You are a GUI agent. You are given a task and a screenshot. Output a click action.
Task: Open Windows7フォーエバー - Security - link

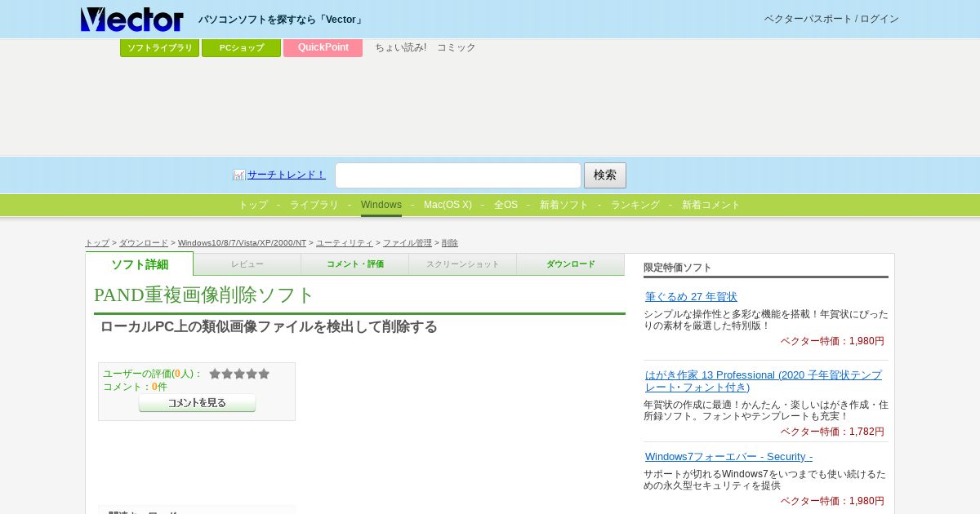(x=728, y=457)
